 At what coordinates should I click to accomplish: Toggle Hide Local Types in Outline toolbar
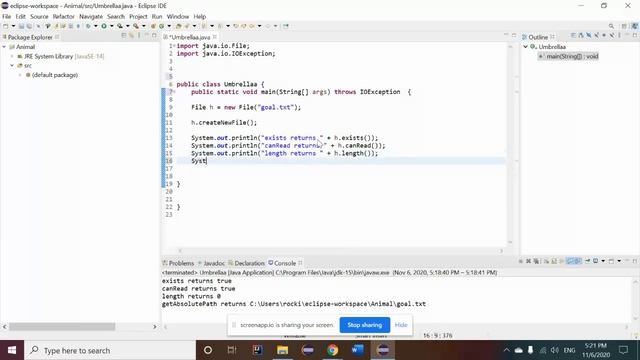612,36
